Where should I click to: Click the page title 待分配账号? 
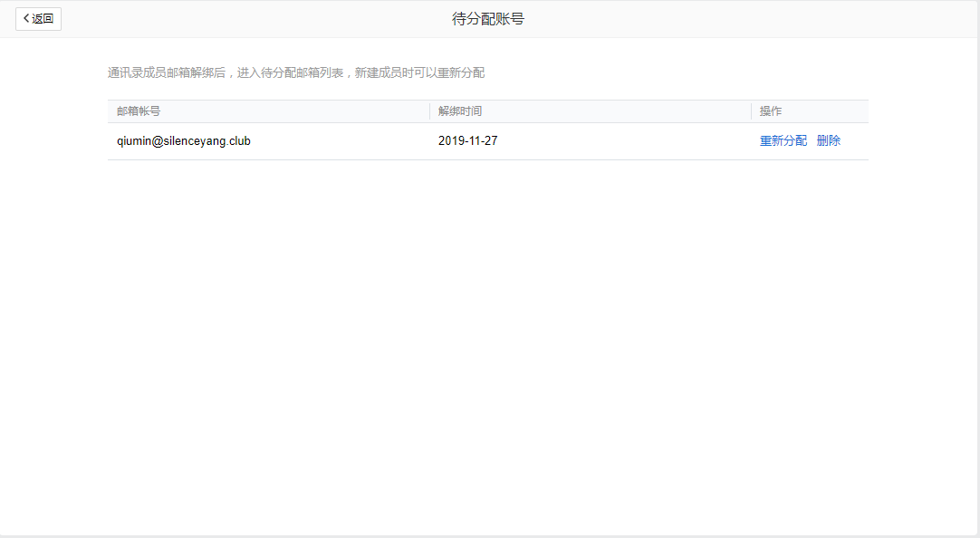pos(488,19)
